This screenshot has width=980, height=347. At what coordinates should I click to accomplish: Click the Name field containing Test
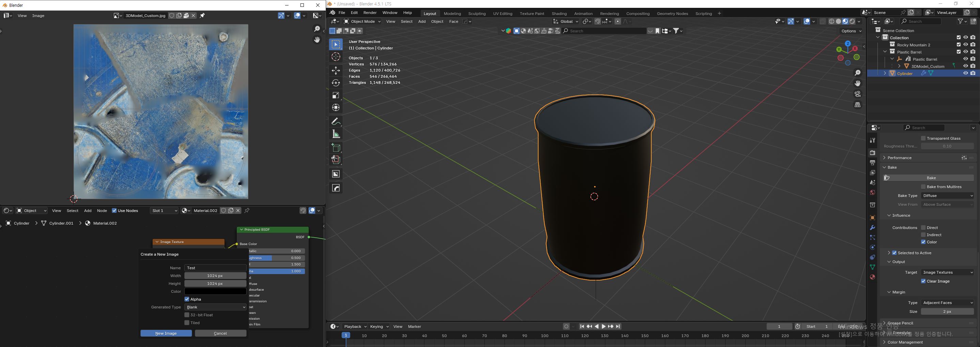[215, 268]
